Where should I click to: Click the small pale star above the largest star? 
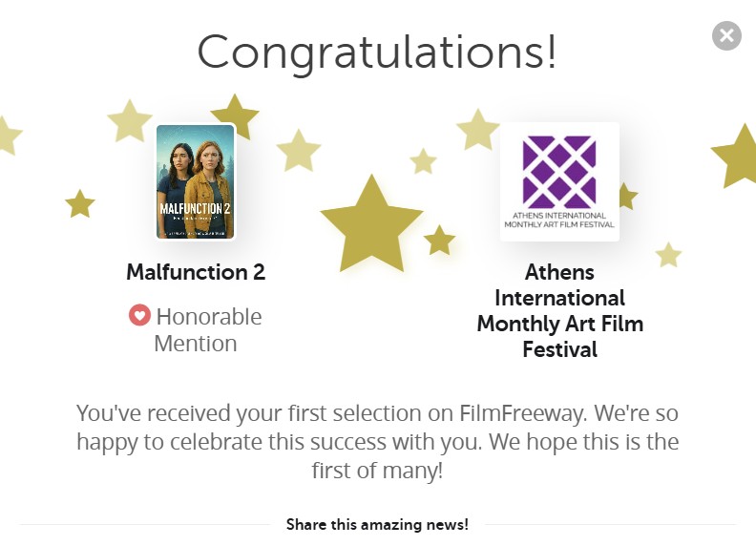423,161
